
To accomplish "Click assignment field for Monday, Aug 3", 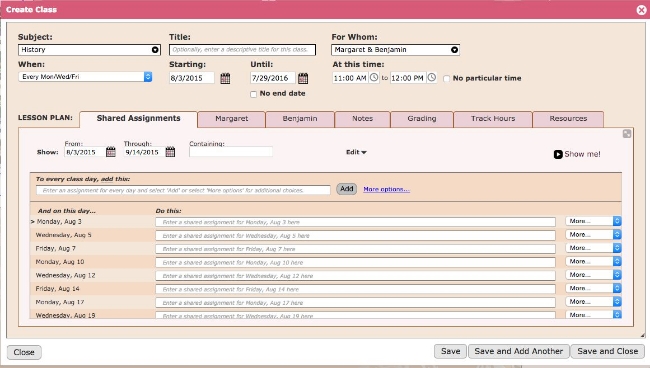I will pos(356,222).
